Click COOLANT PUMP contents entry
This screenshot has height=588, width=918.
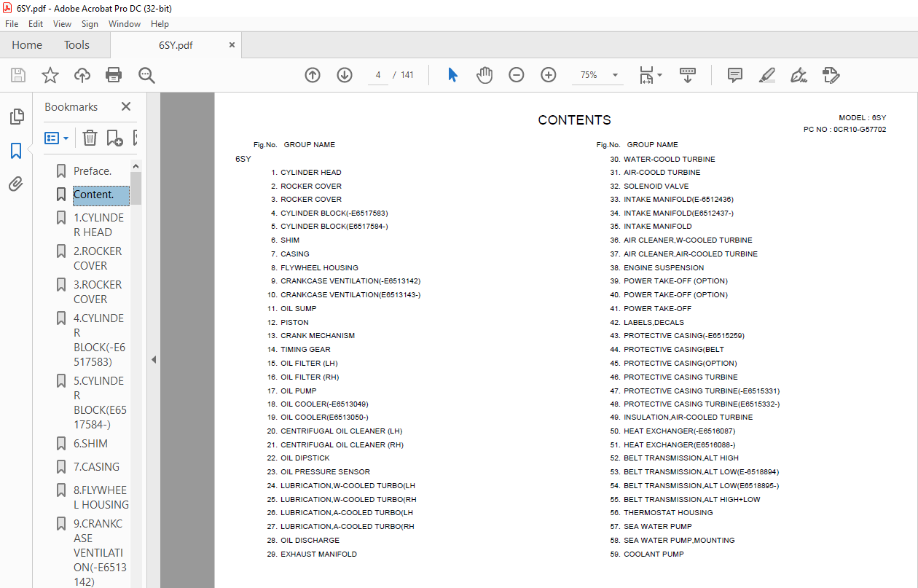[654, 554]
